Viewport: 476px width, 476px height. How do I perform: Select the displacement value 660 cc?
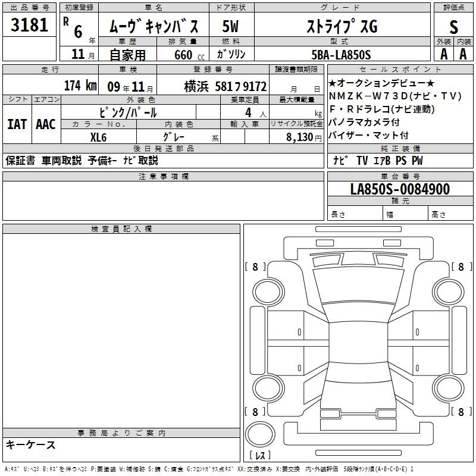point(189,55)
